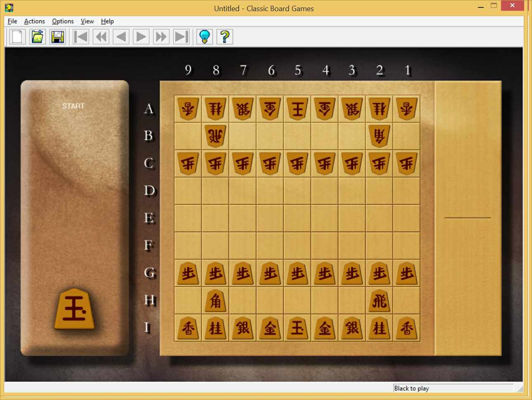
Task: Click the light bulb hint icon
Action: point(205,37)
